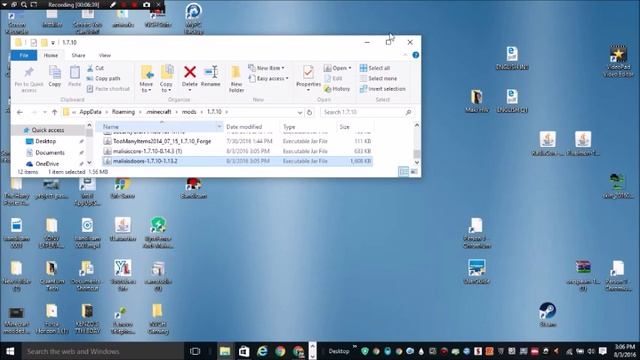Click title bar Properties quick access icon

pos(33,42)
